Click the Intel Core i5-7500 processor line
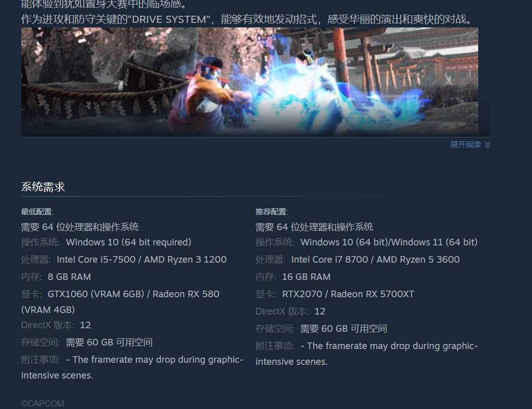The image size is (532, 409). (x=124, y=260)
